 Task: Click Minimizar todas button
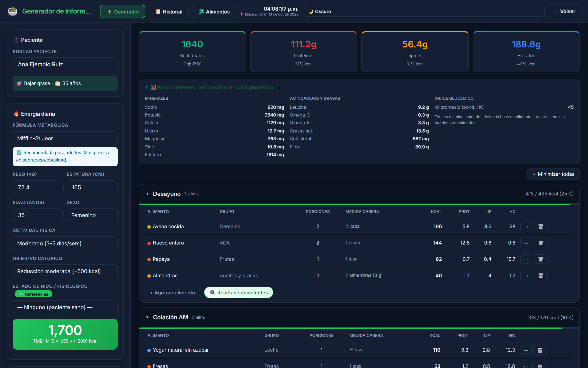pyautogui.click(x=553, y=174)
